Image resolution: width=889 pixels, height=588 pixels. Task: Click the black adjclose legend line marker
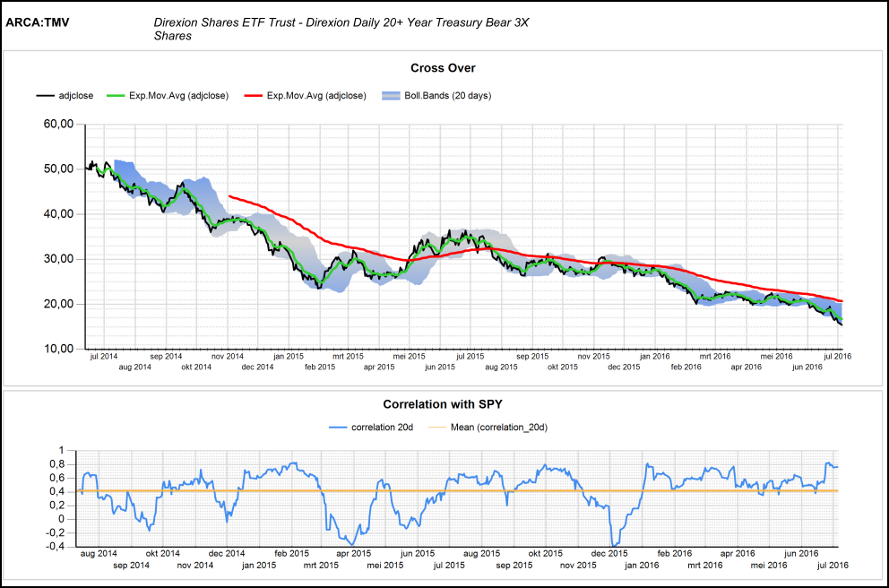(x=46, y=96)
